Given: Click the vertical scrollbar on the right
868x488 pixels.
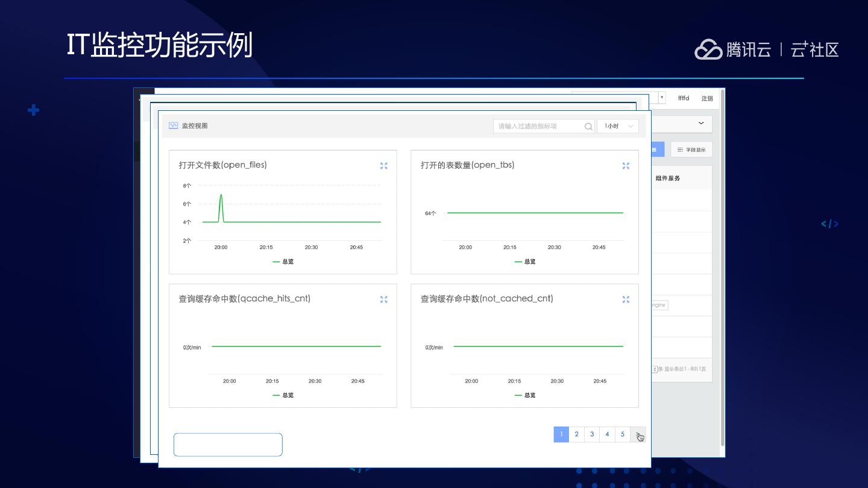Looking at the screenshot, I should pos(722,271).
